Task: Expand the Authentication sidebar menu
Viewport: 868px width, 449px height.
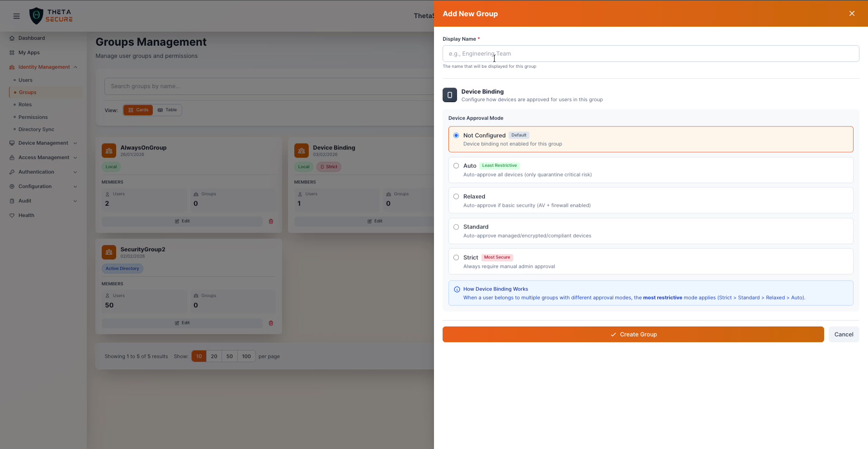Action: pos(43,172)
